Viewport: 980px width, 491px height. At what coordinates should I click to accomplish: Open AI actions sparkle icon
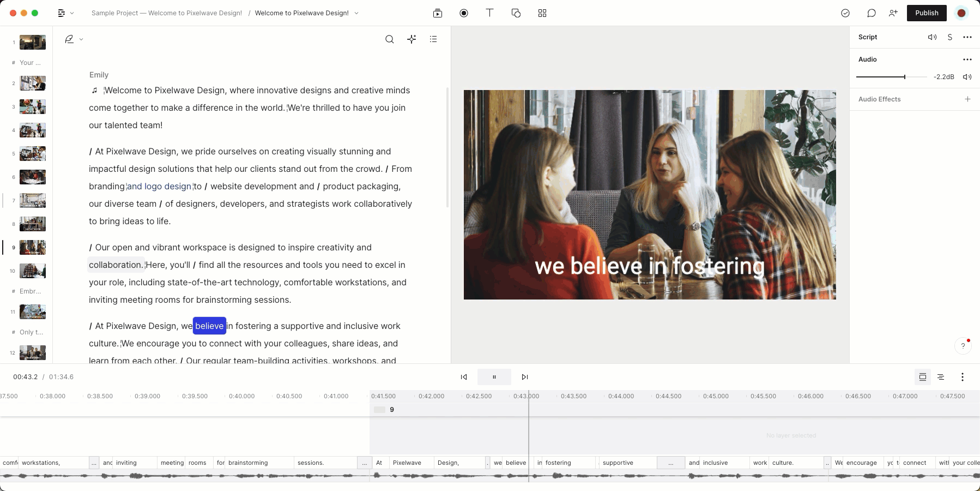pyautogui.click(x=412, y=39)
